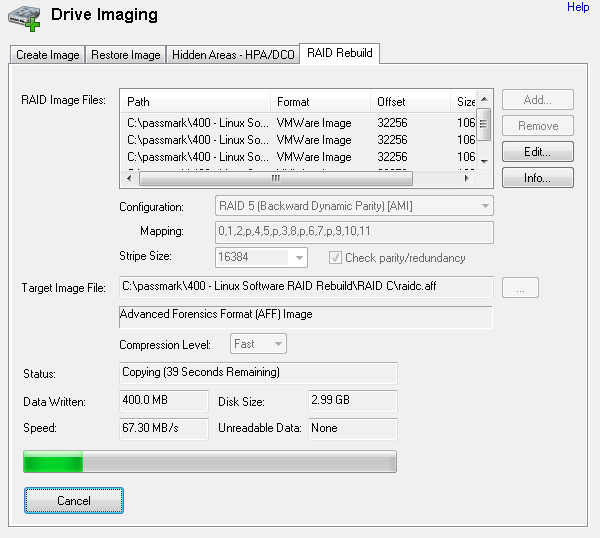Click the horizontal scrollbar left arrow
The image size is (600, 538).
click(x=129, y=178)
